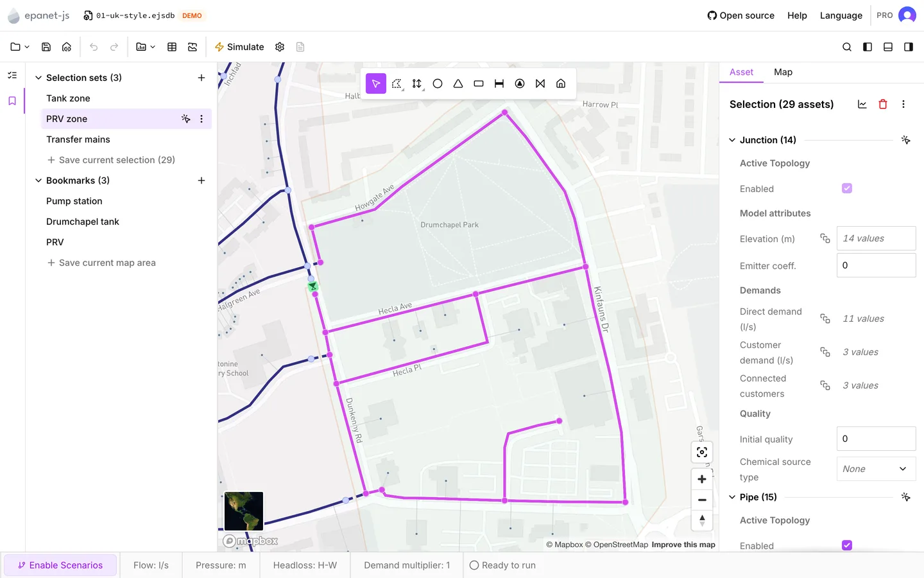This screenshot has height=578, width=924.
Task: Pick the customer point house tool
Action: (561, 83)
